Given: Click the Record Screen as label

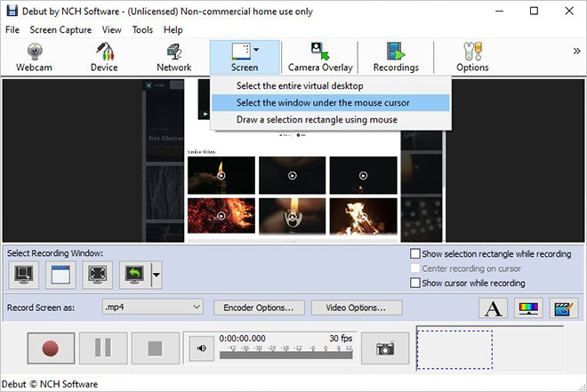Looking at the screenshot, I should pyautogui.click(x=41, y=308).
